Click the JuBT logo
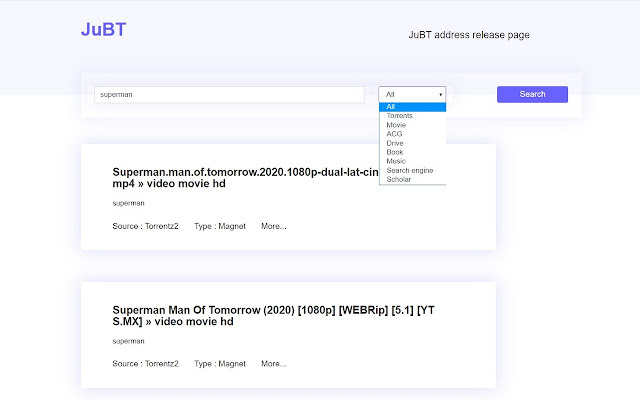This screenshot has height=400, width=640. coord(103,30)
